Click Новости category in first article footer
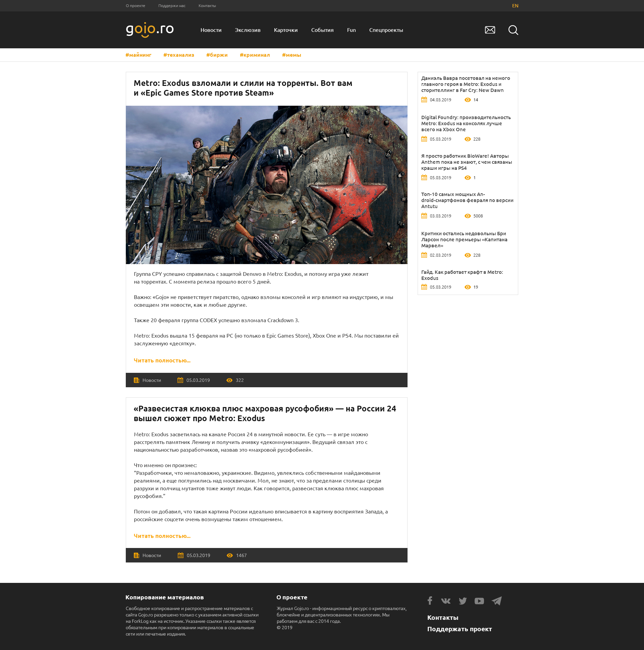This screenshot has width=644, height=650. (152, 380)
